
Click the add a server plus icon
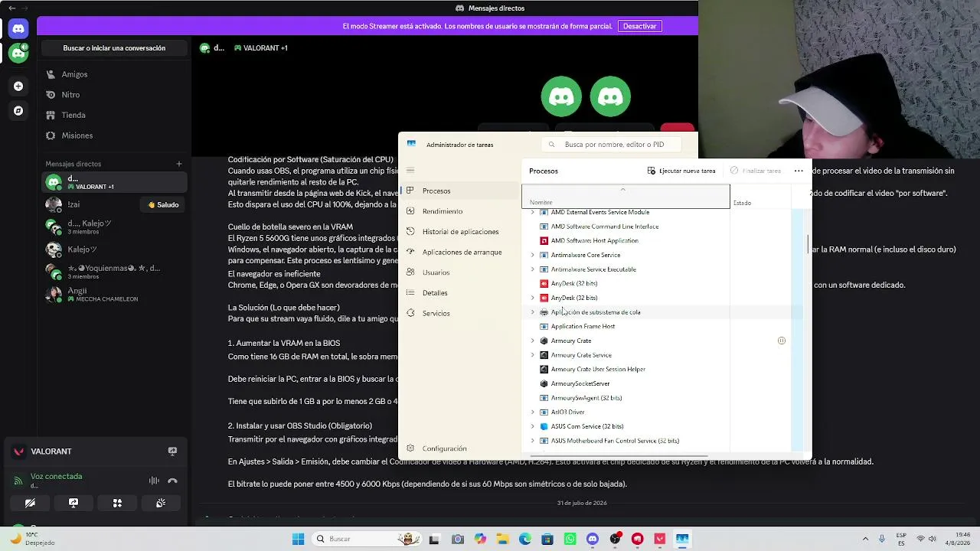pos(18,86)
